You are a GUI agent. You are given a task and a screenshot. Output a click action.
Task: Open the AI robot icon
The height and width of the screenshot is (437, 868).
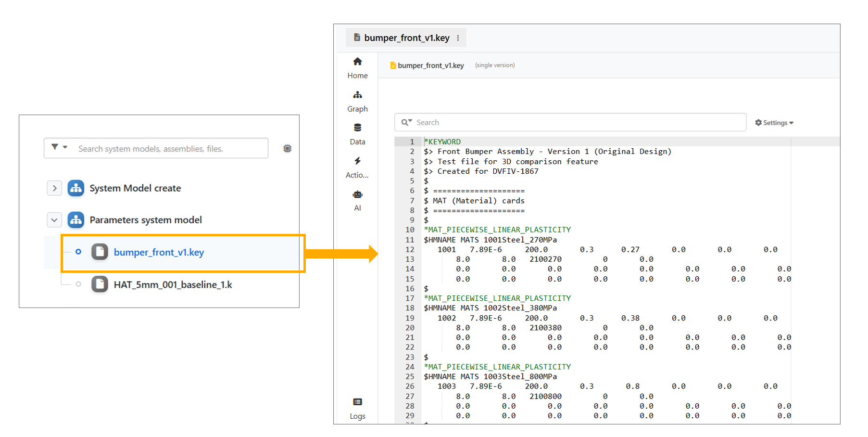tap(357, 194)
